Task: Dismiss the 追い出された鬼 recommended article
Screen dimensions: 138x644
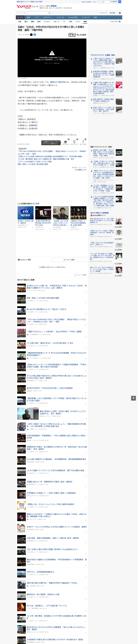Action: pos(86,314)
